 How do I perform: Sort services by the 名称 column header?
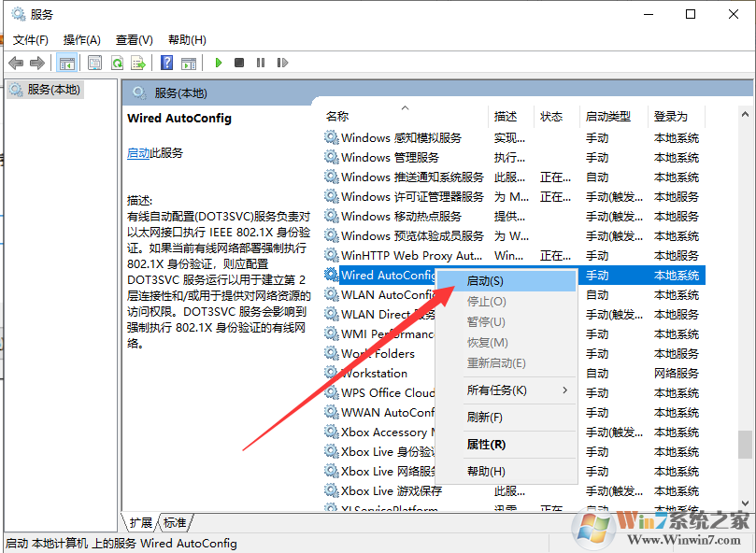point(336,115)
